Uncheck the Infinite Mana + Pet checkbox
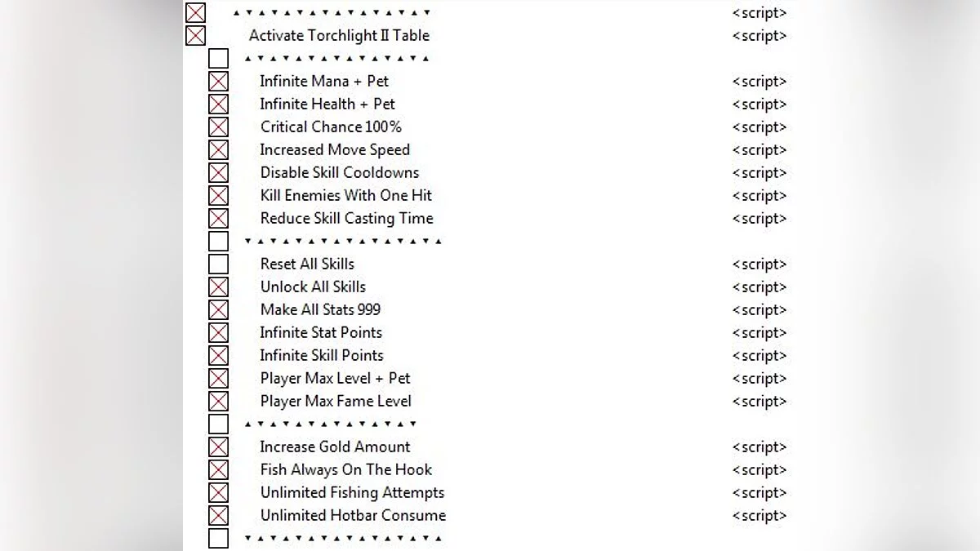The width and height of the screenshot is (980, 551). pos(218,82)
